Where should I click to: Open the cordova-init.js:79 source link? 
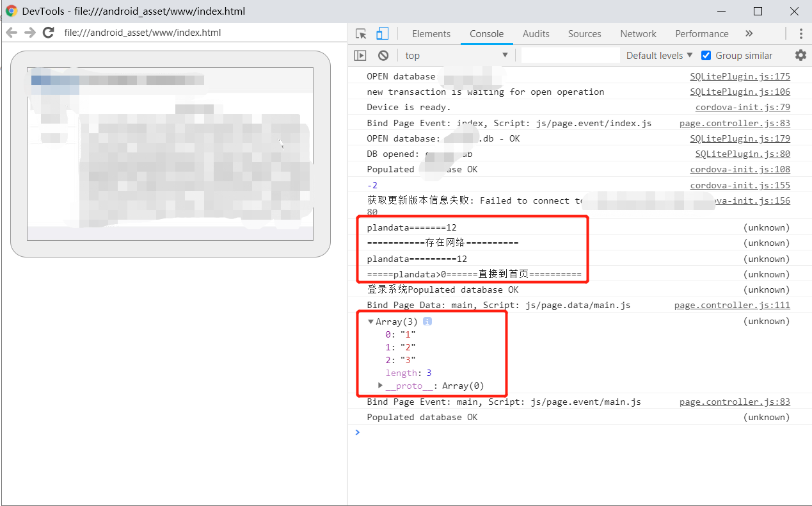tap(742, 107)
